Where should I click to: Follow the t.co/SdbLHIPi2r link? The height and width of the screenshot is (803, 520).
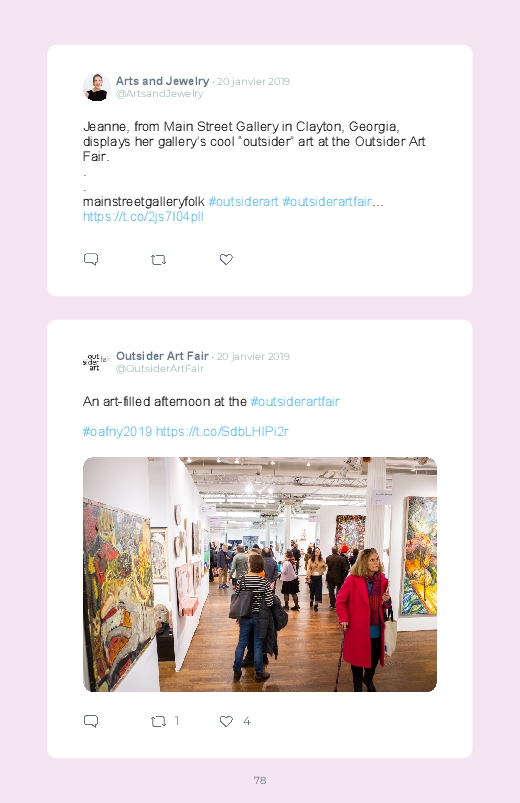pyautogui.click(x=222, y=432)
